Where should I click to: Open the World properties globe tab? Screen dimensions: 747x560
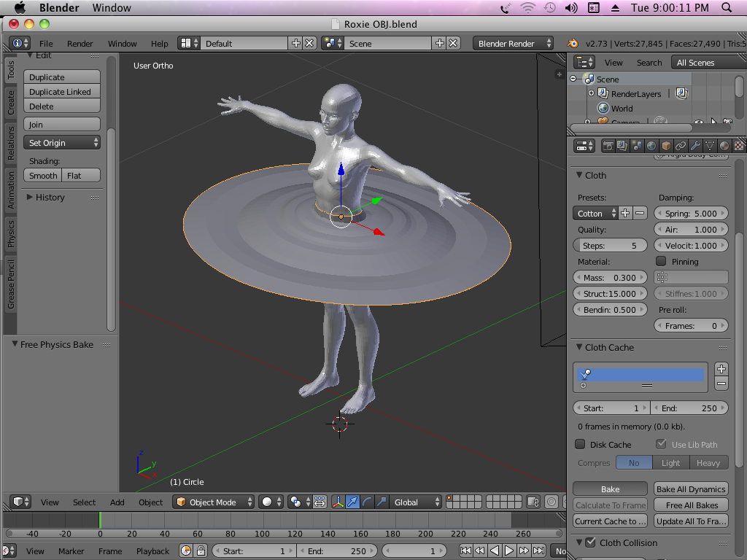[651, 146]
